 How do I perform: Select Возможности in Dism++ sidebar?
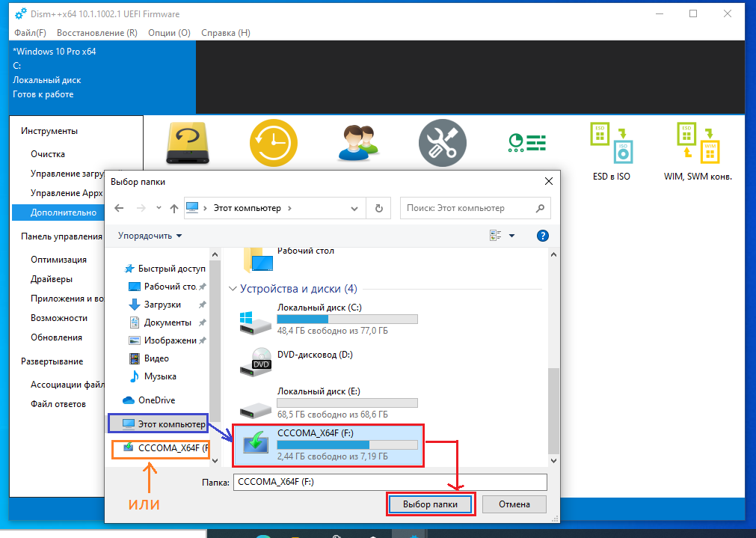59,318
